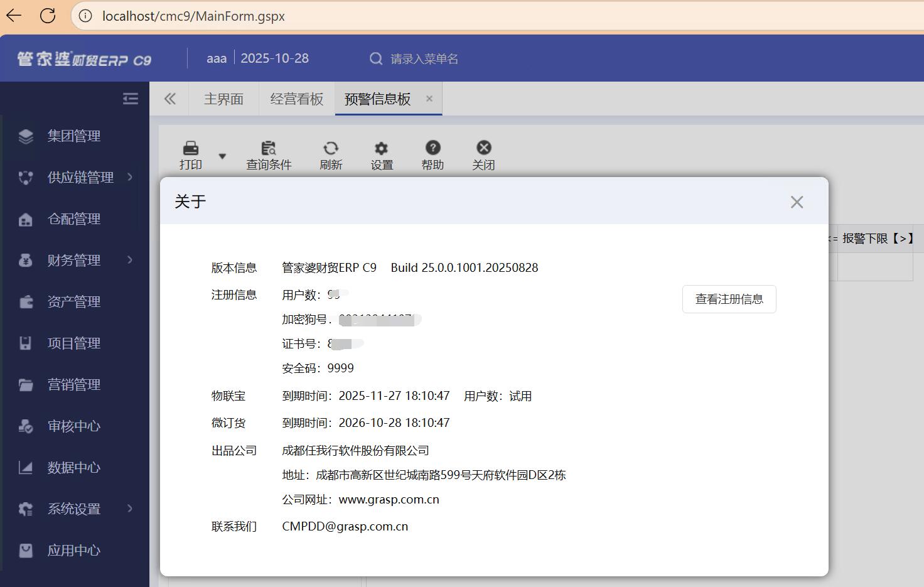
Task: Close the 预警信息板 tab
Action: click(x=429, y=99)
